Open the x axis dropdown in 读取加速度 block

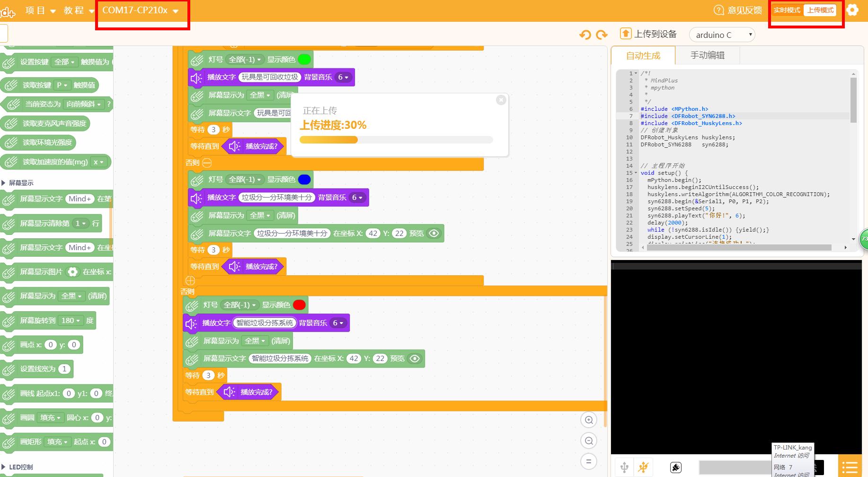point(98,162)
